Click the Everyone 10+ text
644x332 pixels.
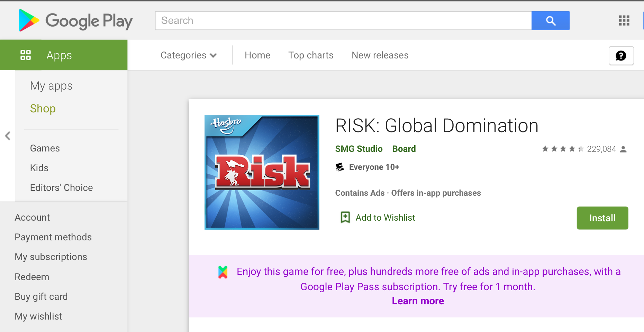(374, 167)
